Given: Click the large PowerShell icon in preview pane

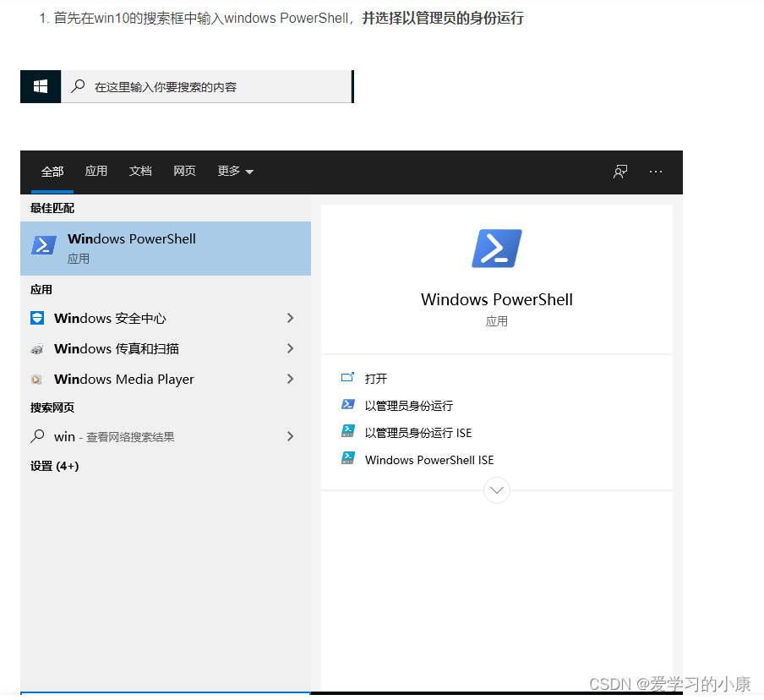Looking at the screenshot, I should pos(496,249).
